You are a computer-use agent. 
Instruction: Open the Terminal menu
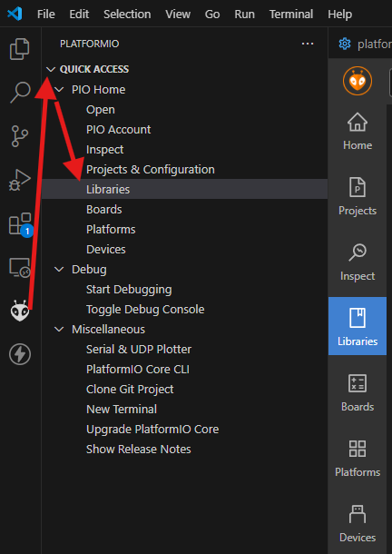(x=291, y=15)
